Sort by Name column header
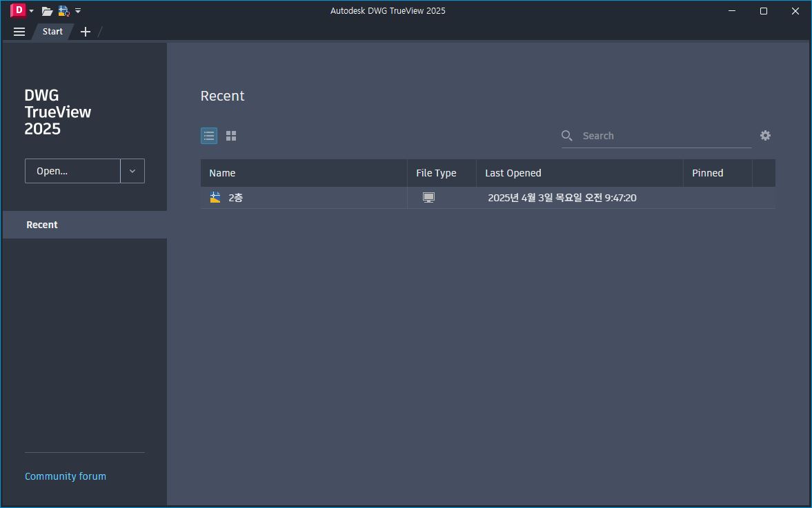812x508 pixels. tap(304, 173)
